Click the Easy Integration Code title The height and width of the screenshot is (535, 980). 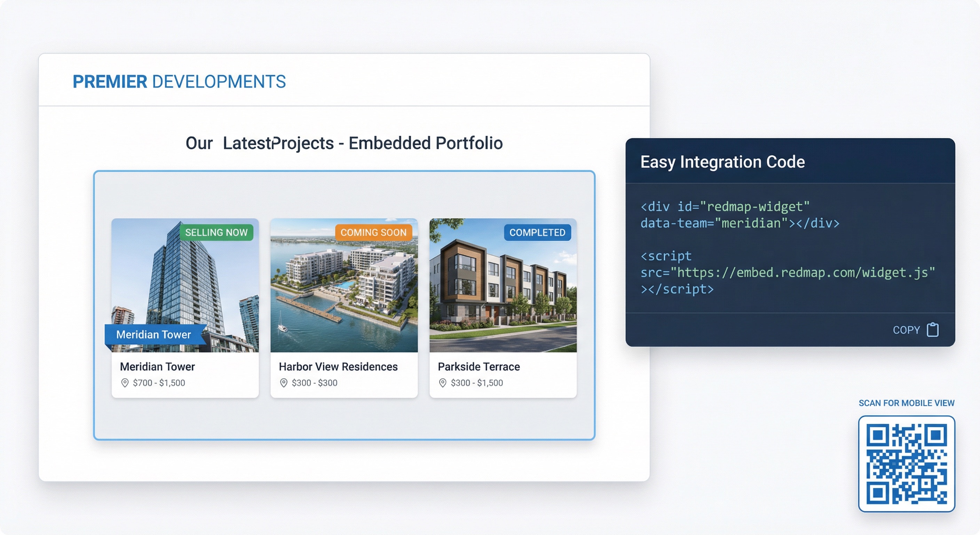coord(723,162)
